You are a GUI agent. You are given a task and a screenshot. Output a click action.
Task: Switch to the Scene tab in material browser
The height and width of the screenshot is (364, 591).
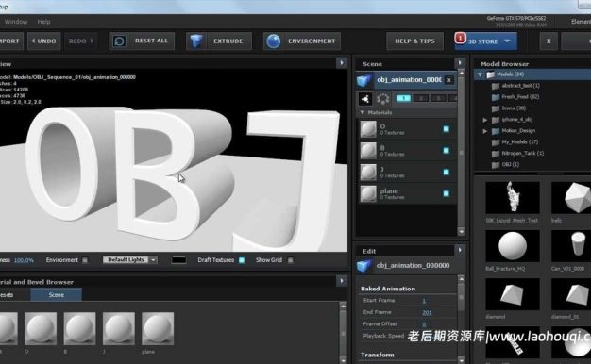pos(56,295)
